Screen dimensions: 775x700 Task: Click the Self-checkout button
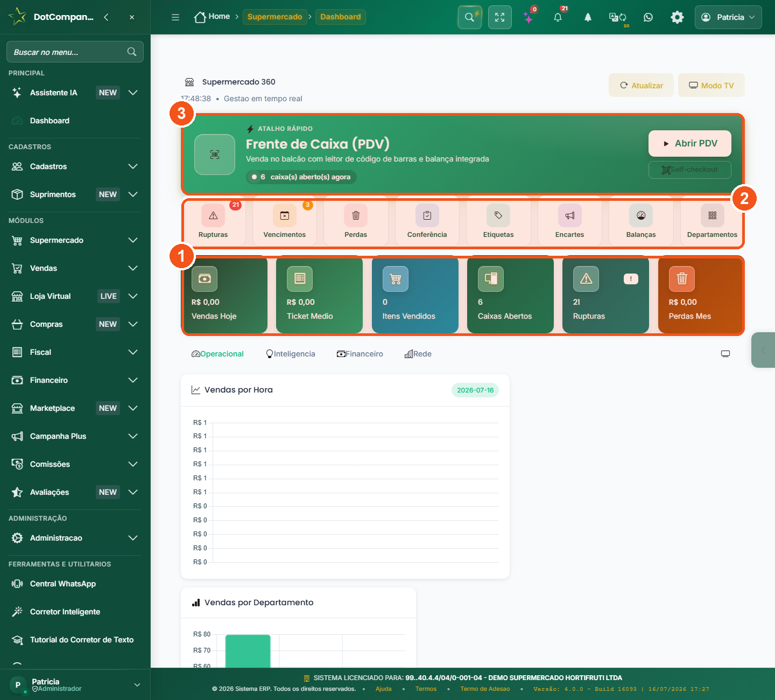tap(690, 170)
